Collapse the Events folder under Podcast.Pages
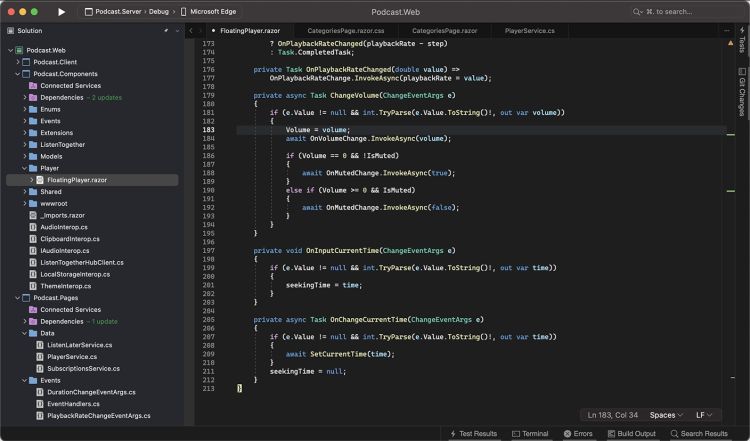The height and width of the screenshot is (441, 750). 25,380
